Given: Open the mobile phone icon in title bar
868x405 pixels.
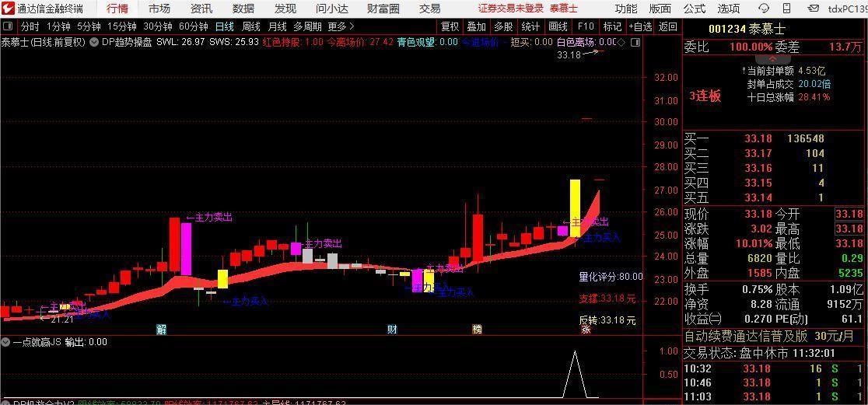Looking at the screenshot, I should [x=786, y=9].
